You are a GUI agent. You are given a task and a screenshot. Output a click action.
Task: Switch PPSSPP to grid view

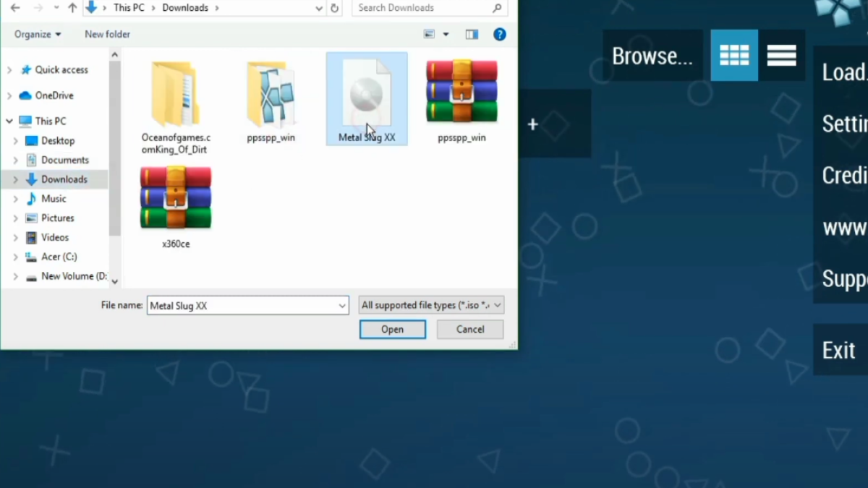734,55
